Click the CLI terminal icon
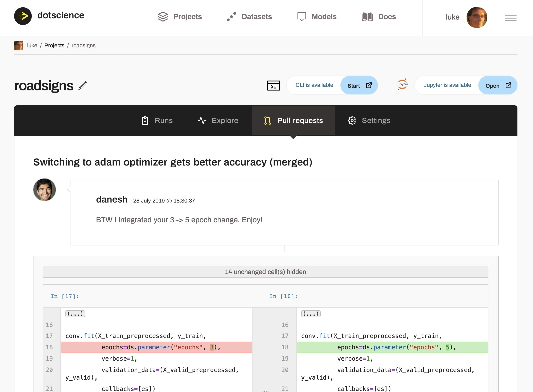 click(x=273, y=85)
